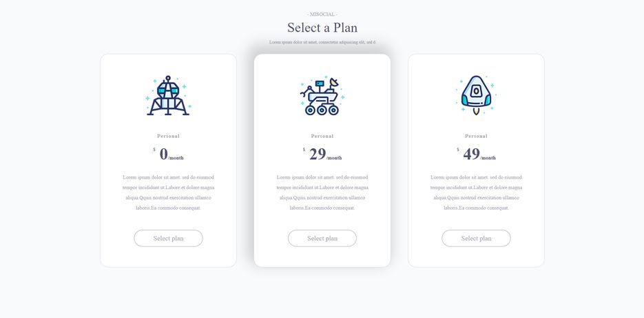Click the dollar sign beside 29
Screen dimensions: 644x318
(x=304, y=150)
